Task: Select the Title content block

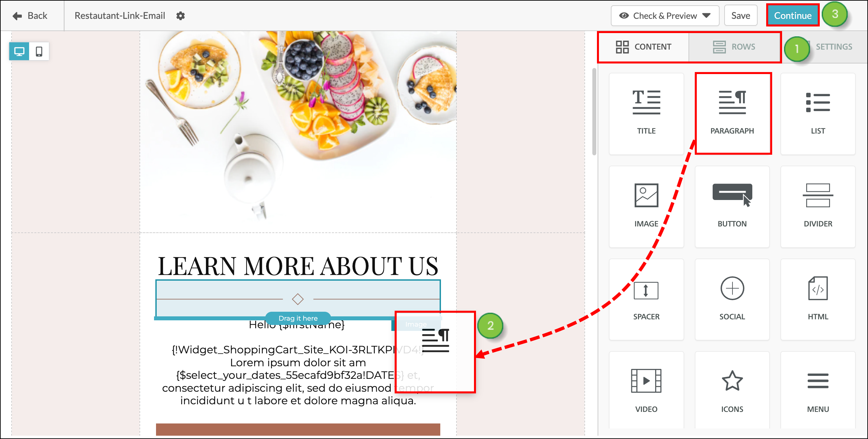Action: click(646, 113)
